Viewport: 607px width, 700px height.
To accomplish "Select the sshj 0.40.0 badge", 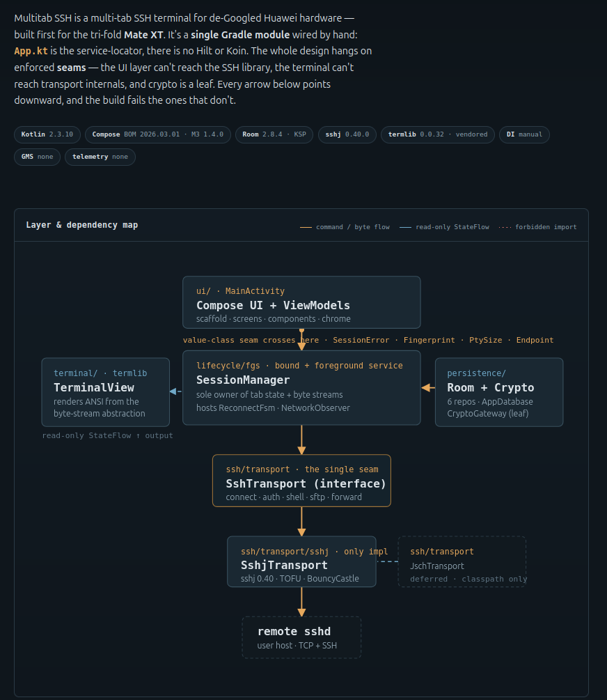I will pyautogui.click(x=347, y=134).
